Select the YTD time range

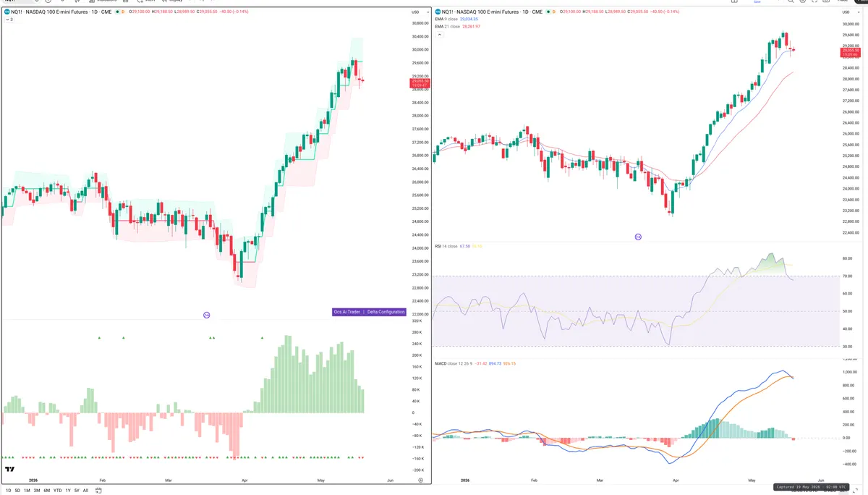pyautogui.click(x=58, y=491)
